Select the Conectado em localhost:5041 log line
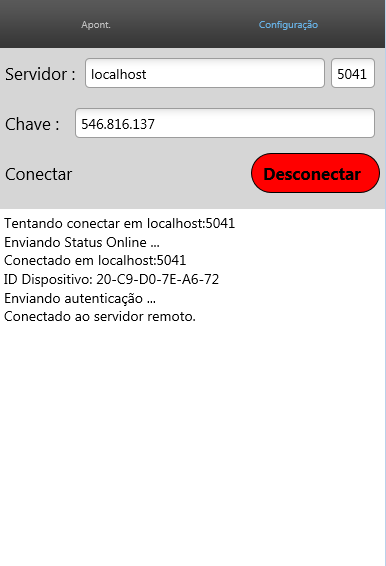386x566 pixels. (95, 260)
